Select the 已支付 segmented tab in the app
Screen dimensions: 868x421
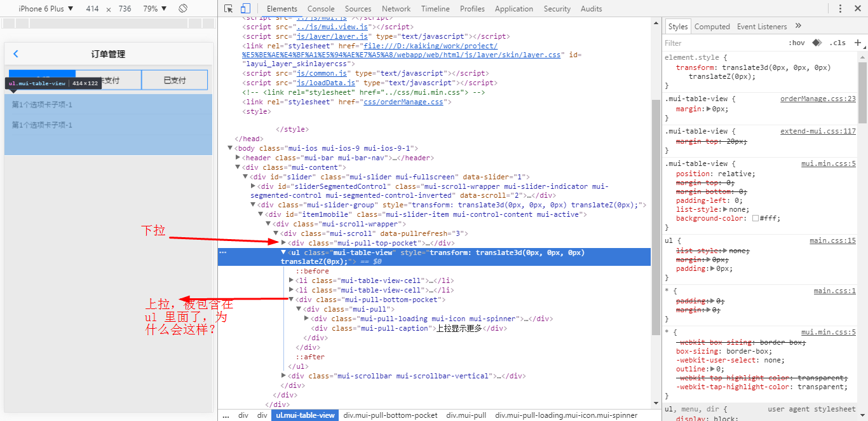175,80
